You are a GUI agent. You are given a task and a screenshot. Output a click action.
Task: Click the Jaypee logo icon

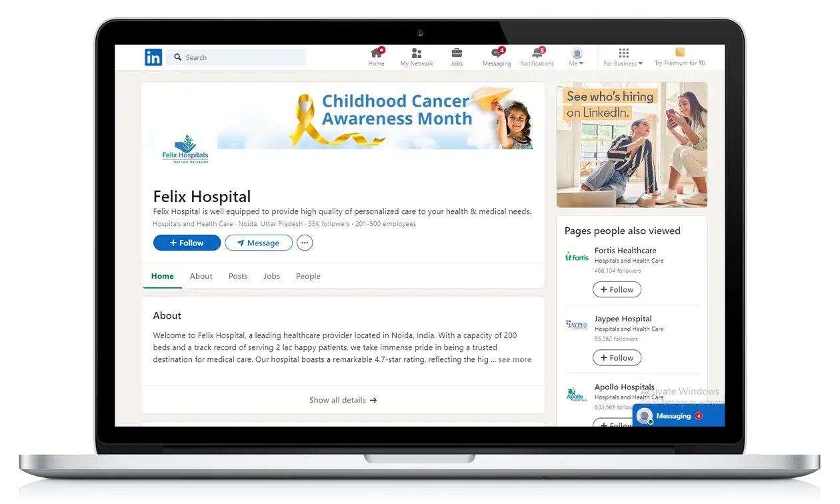[577, 325]
